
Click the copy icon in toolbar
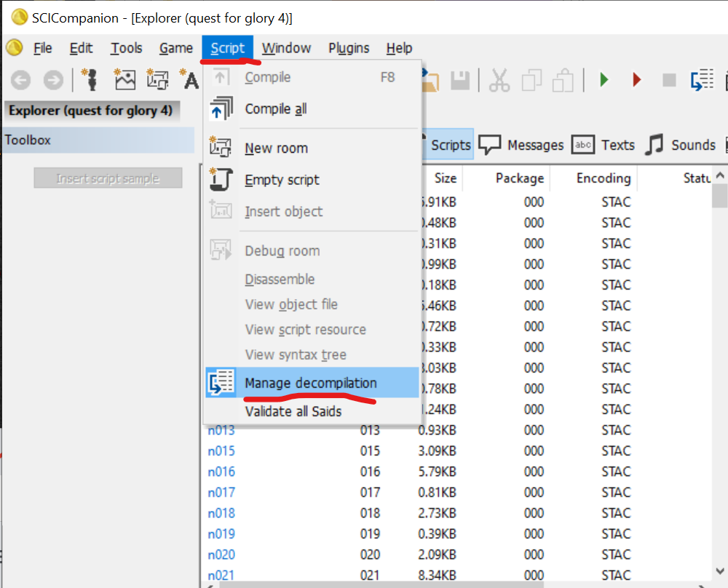click(x=531, y=80)
